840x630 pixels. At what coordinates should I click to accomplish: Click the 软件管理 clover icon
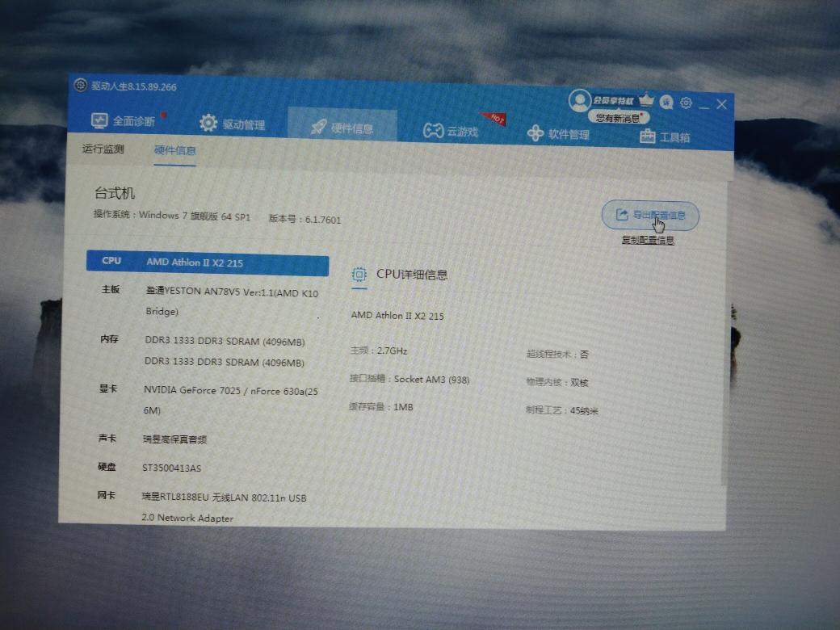click(535, 132)
